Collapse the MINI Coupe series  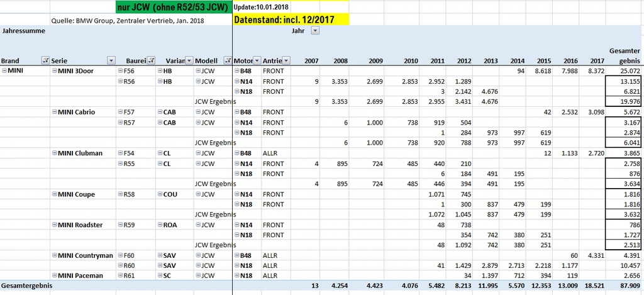pos(54,194)
